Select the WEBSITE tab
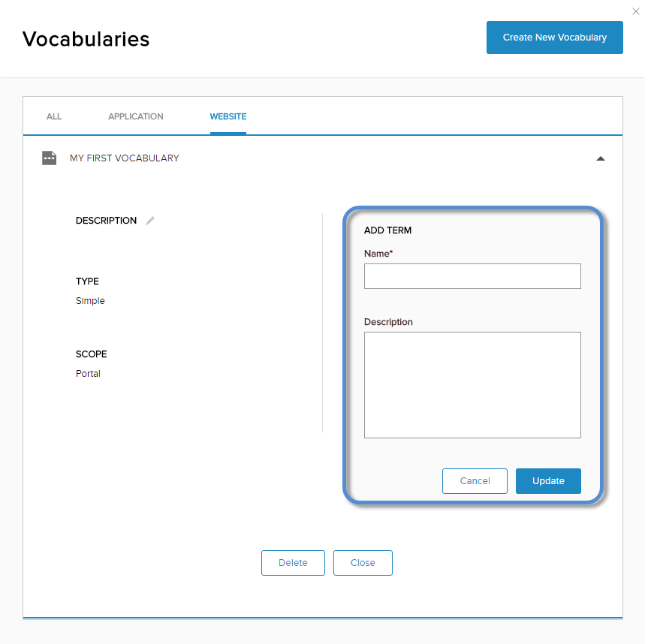 coord(228,117)
